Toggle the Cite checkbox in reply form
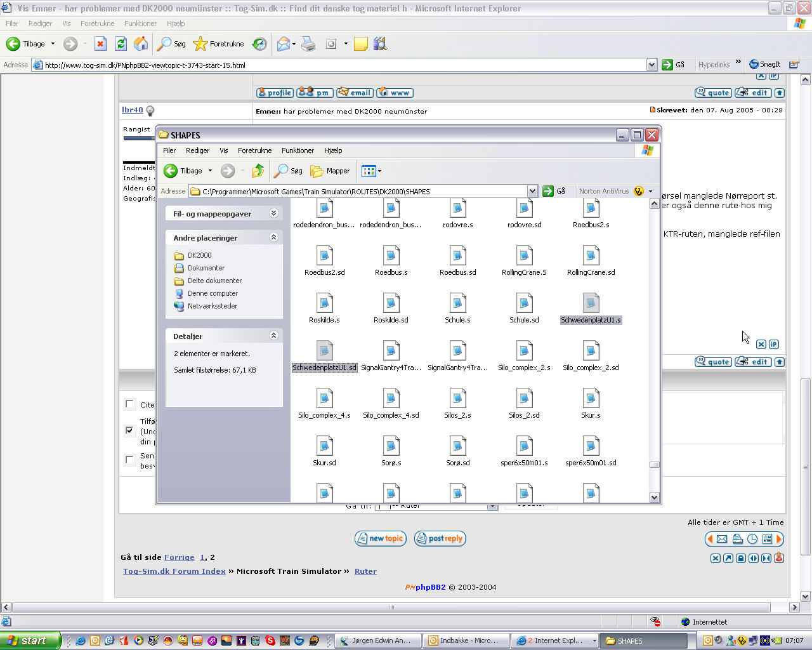This screenshot has height=650, width=812. pyautogui.click(x=130, y=404)
